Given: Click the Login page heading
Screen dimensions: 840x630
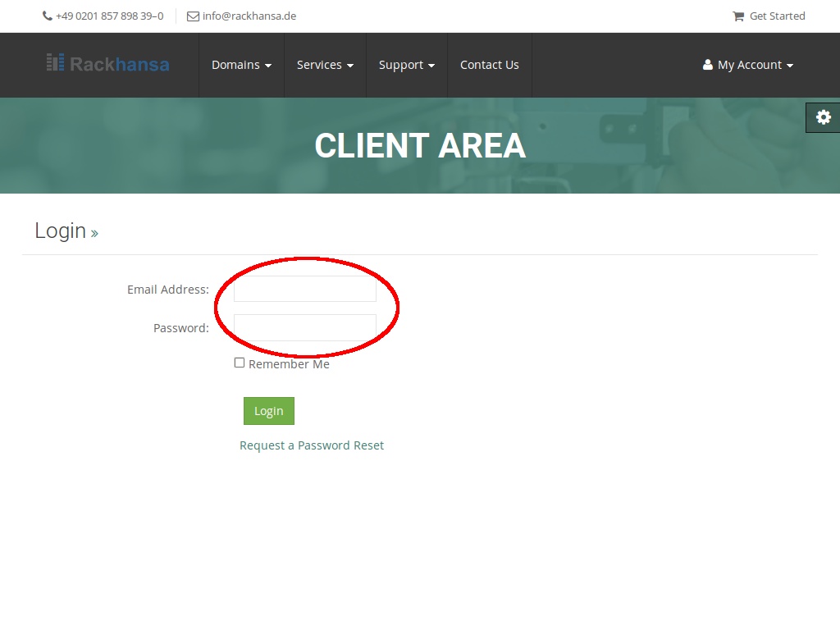Looking at the screenshot, I should 61,231.
